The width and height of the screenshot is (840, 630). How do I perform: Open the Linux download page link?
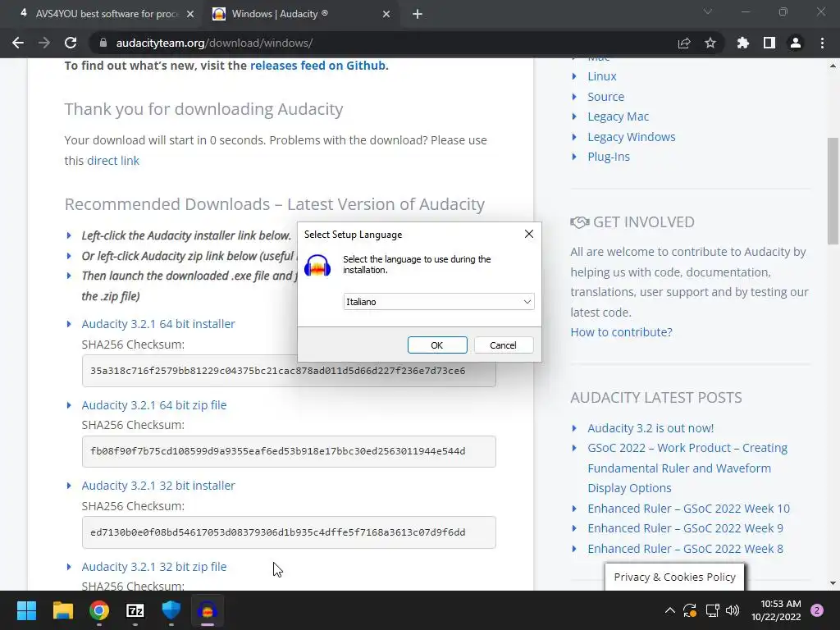[601, 76]
